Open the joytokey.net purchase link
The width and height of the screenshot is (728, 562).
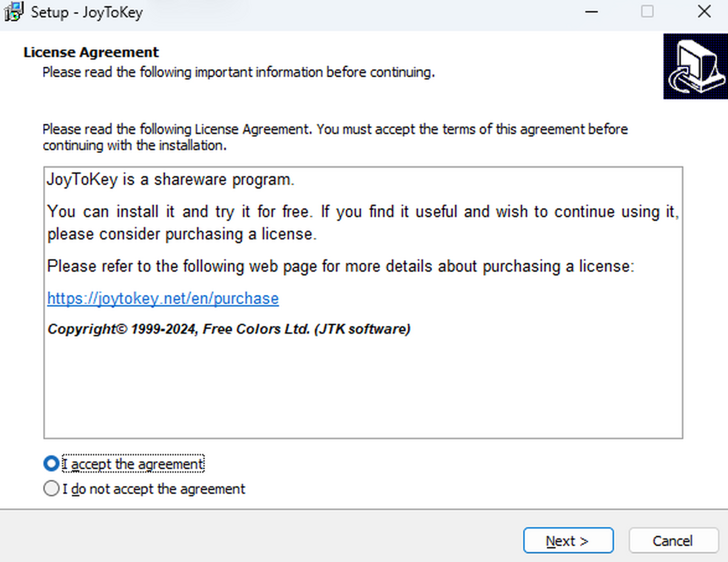click(x=163, y=299)
